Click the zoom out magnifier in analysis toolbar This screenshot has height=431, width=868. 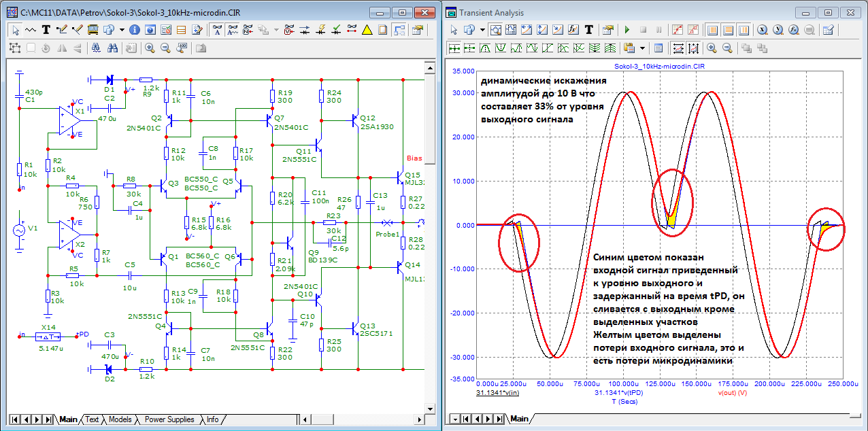[x=727, y=48]
